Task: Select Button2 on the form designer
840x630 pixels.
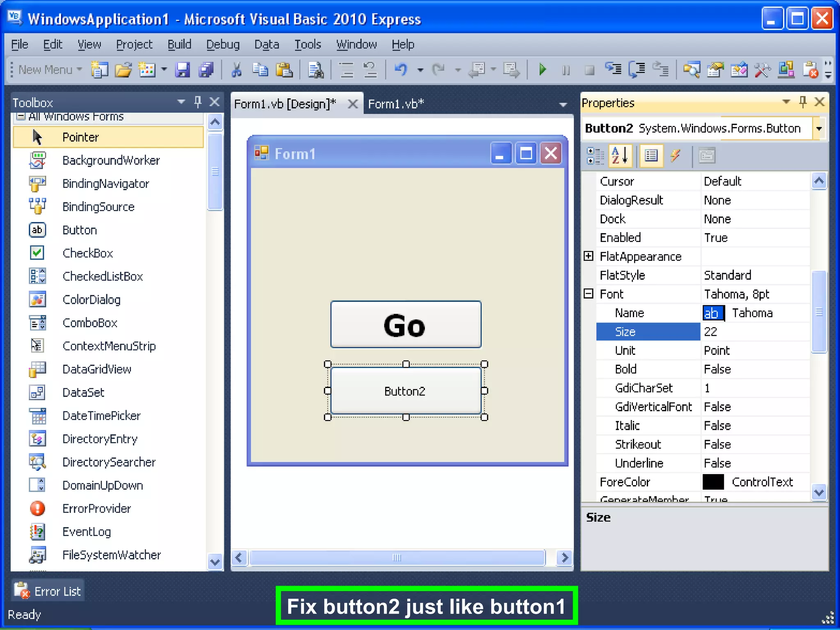Action: click(406, 391)
